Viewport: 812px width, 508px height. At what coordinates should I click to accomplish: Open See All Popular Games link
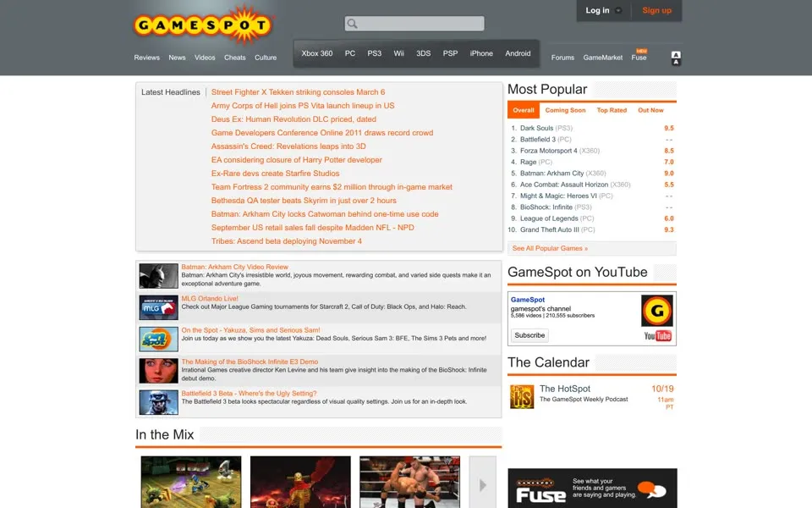pos(550,248)
